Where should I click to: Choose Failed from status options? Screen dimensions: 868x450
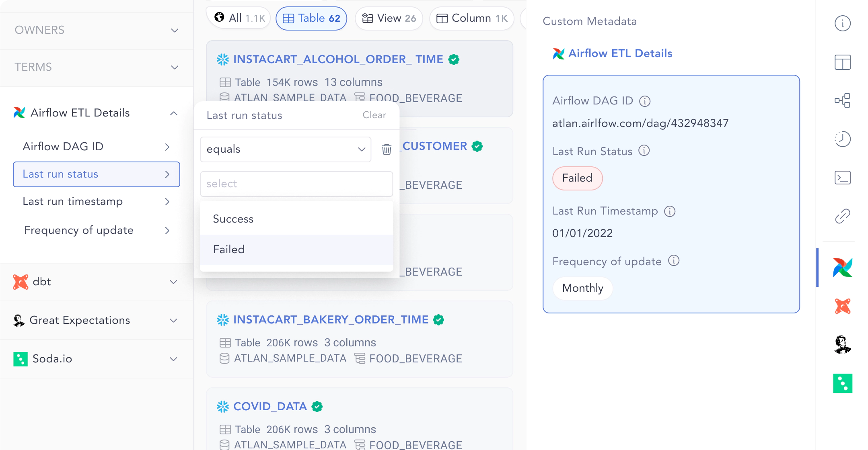(296, 250)
